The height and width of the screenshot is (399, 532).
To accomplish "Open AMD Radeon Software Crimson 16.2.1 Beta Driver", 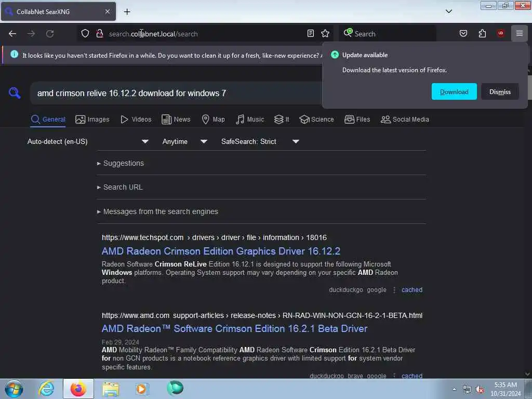I will tap(234, 328).
